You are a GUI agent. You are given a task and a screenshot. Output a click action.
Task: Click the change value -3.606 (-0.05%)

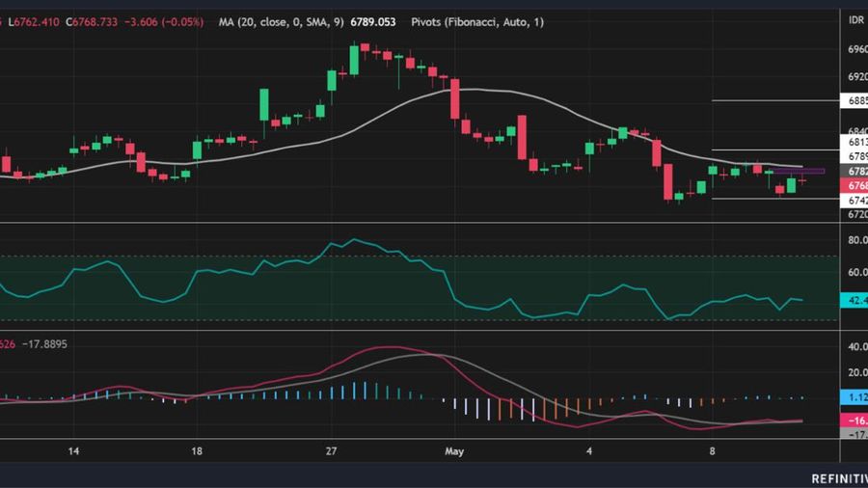[164, 22]
